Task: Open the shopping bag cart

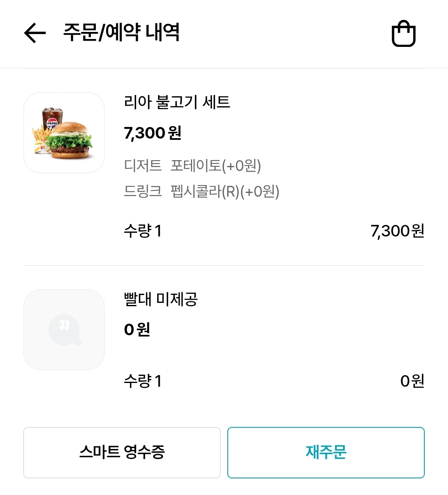Action: pyautogui.click(x=404, y=34)
